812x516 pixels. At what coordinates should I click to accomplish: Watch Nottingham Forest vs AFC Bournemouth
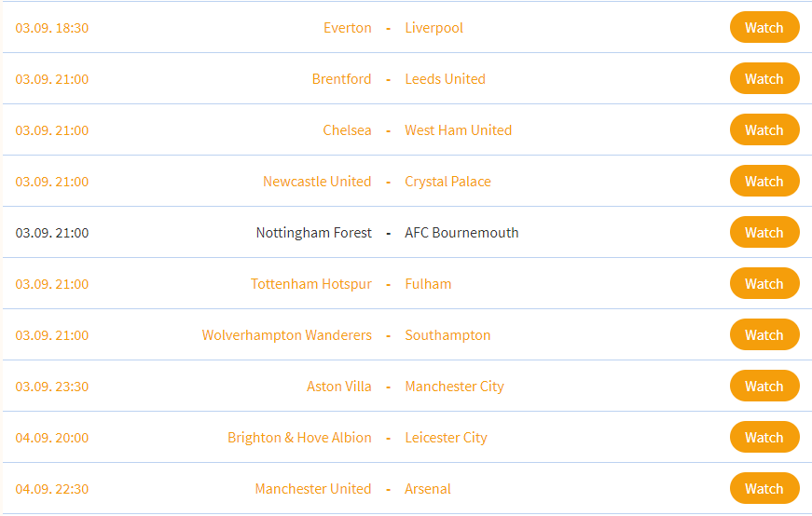(x=764, y=233)
